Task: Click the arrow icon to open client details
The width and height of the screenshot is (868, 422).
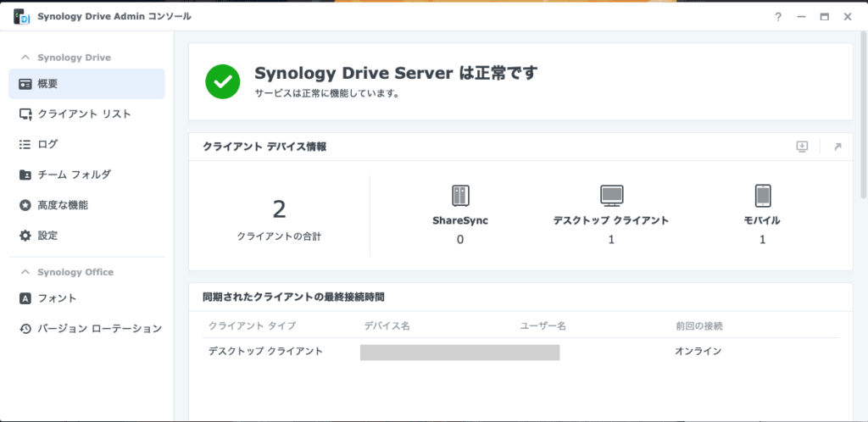Action: (x=837, y=147)
